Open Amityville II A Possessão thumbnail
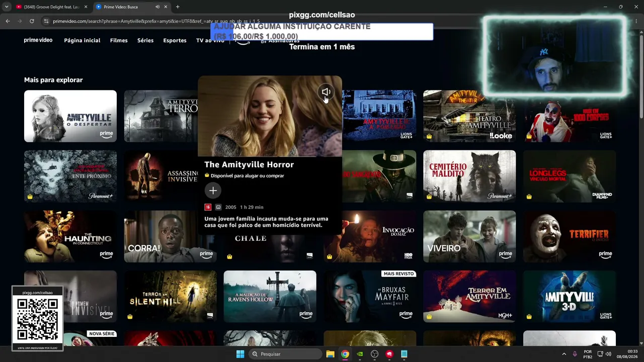644x362 pixels. pos(379,116)
